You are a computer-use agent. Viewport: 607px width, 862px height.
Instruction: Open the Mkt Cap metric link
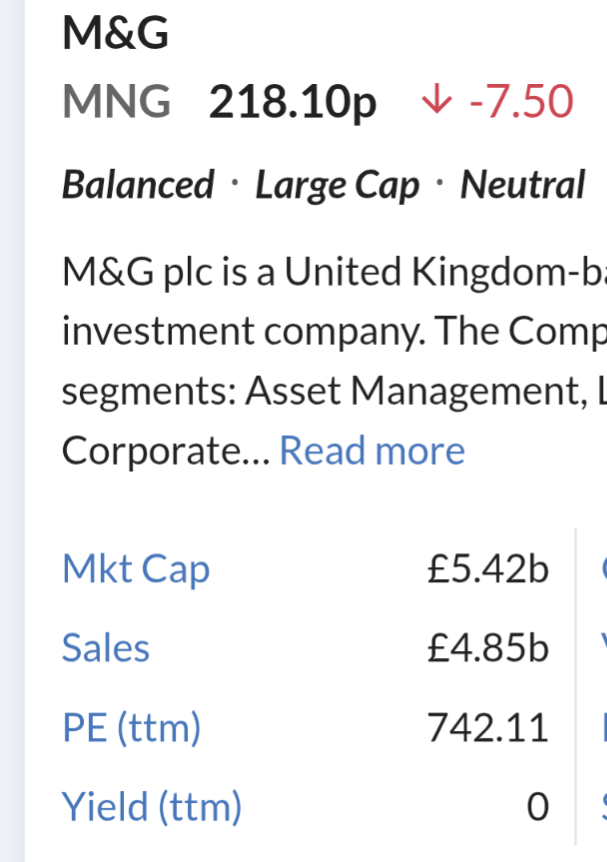point(136,568)
